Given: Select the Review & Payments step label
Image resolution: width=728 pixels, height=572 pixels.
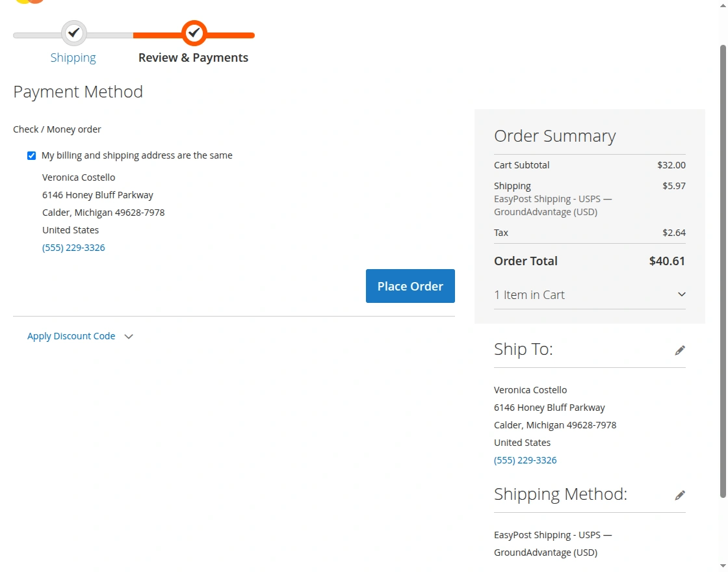Looking at the screenshot, I should click(x=193, y=58).
